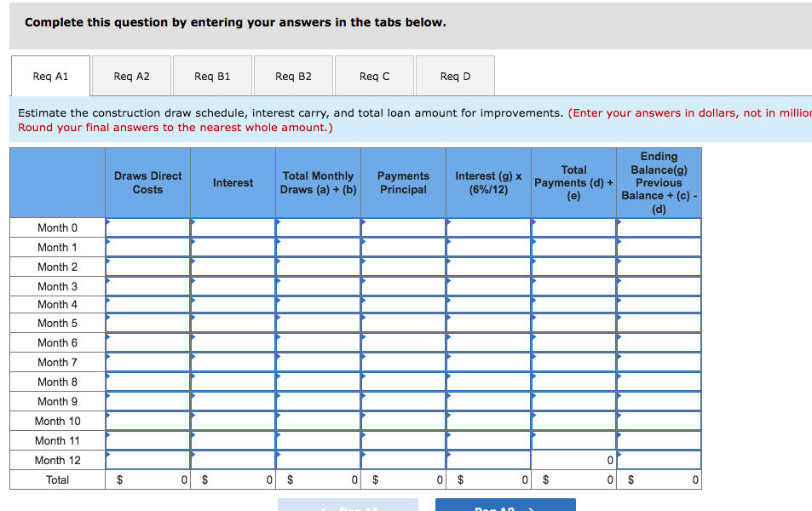The height and width of the screenshot is (511, 812).
Task: Click the Draws Direct Costs cell for Month 0
Action: coord(147,227)
